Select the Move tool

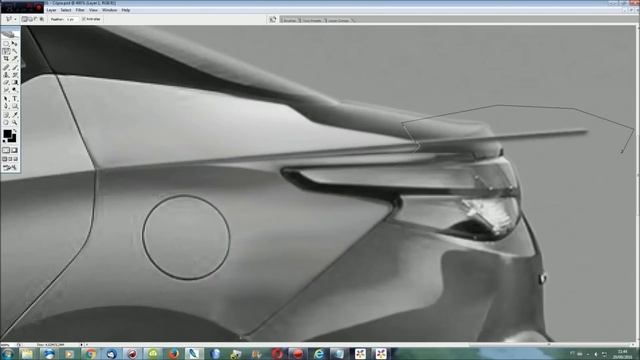point(15,43)
